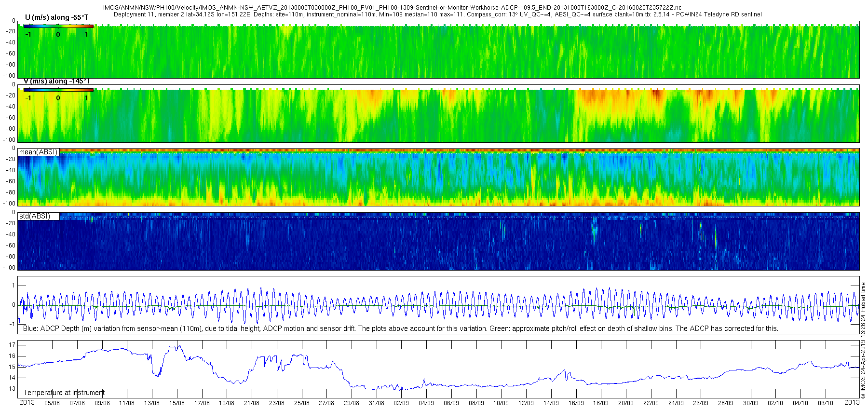The height and width of the screenshot is (410, 868).
Task: Click the '-80' depth tick of std(ABSI) panel
Action: 11,256
